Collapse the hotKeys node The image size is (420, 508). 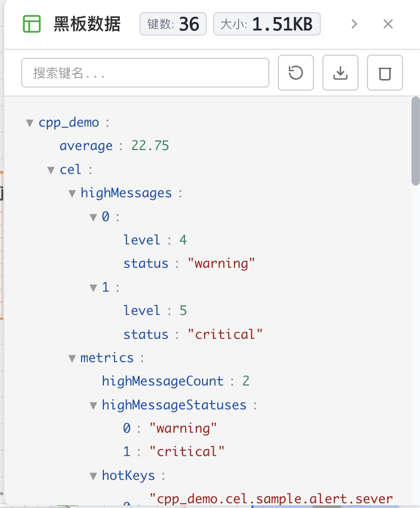point(93,476)
